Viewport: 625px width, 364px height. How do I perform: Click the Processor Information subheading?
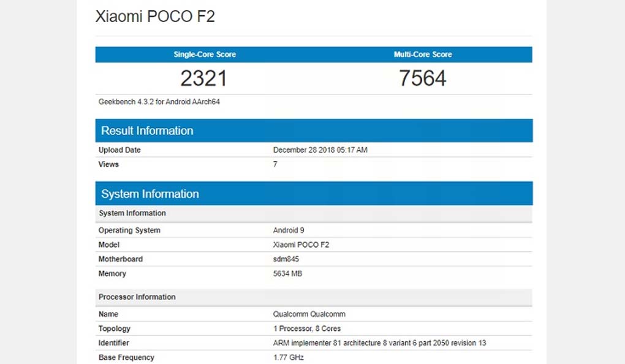point(137,297)
